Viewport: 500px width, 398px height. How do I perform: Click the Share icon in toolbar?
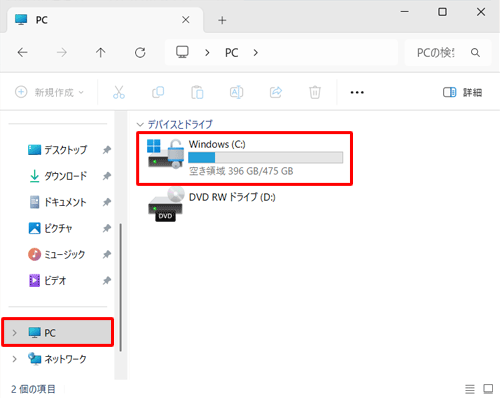[276, 92]
